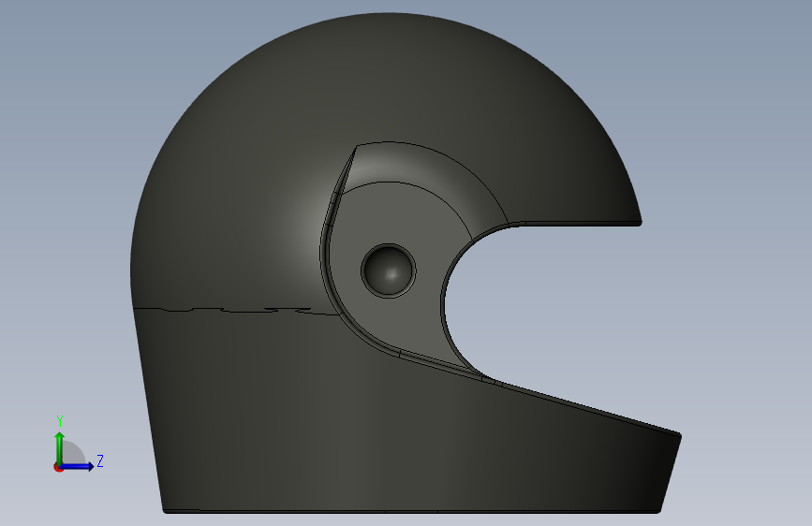Click the blue Z axis label
This screenshot has width=812, height=526.
point(100,460)
